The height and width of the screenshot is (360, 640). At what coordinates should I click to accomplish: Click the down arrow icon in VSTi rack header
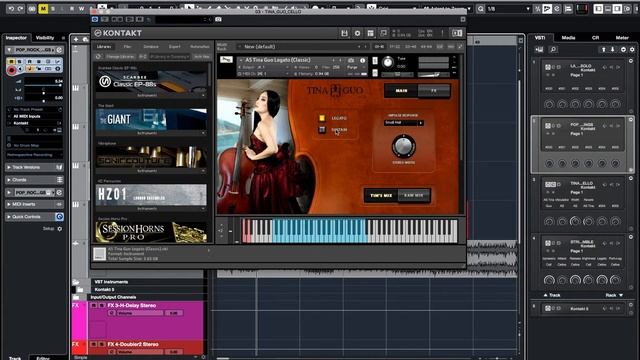[x=613, y=49]
